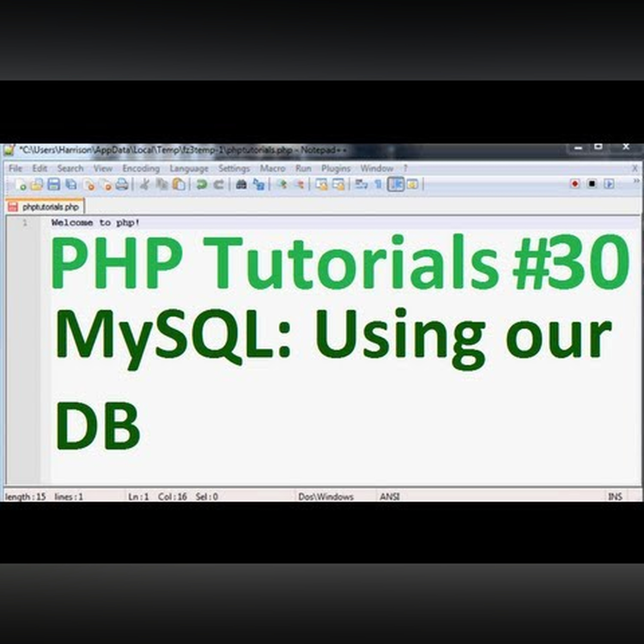Open the Replace dialog icon
This screenshot has height=644, width=644.
point(259,184)
